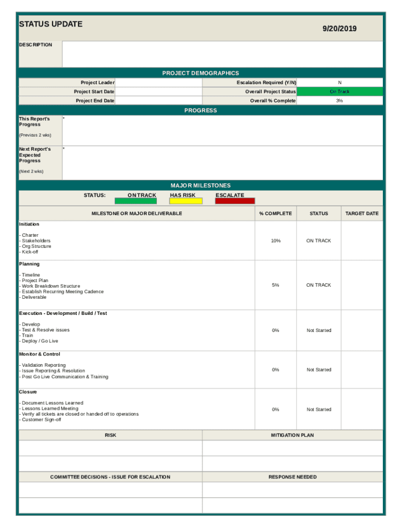Click the red Escalate legend swatch

[x=235, y=201]
